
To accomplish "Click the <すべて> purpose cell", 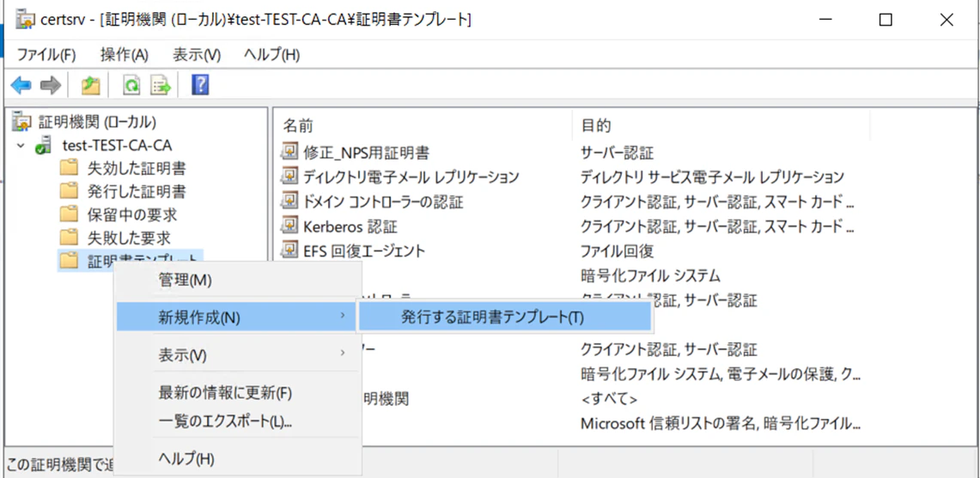I will (609, 399).
